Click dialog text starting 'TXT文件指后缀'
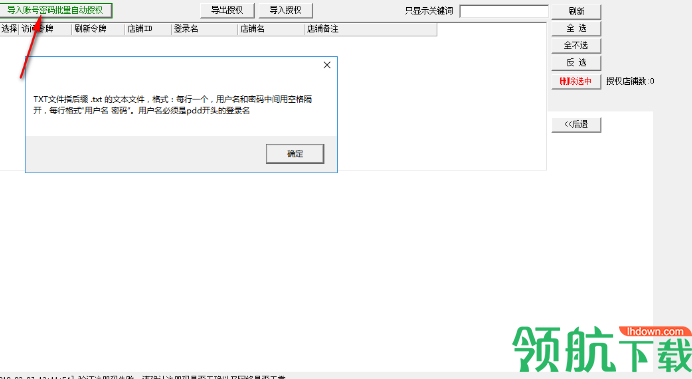The image size is (692, 379). (x=173, y=105)
